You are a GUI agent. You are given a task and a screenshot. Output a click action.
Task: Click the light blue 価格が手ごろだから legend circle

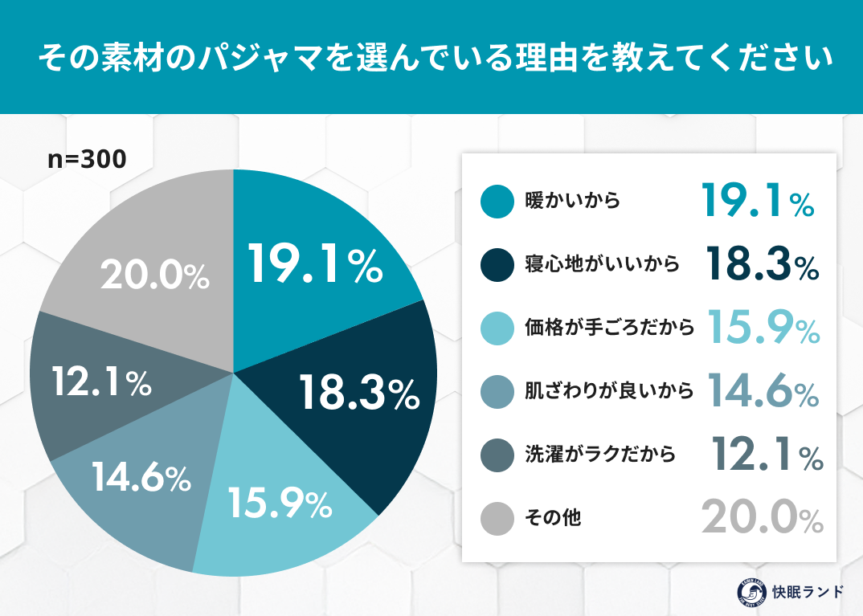(497, 328)
